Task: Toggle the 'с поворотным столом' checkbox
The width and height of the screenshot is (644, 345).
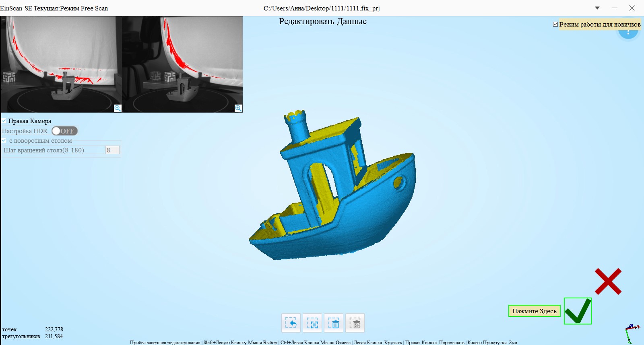Action: pyautogui.click(x=4, y=140)
